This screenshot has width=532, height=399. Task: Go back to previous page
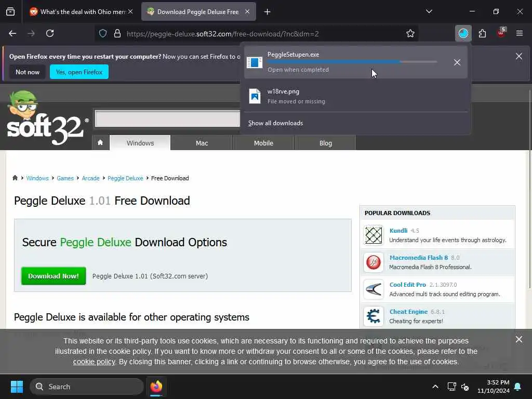click(x=12, y=33)
